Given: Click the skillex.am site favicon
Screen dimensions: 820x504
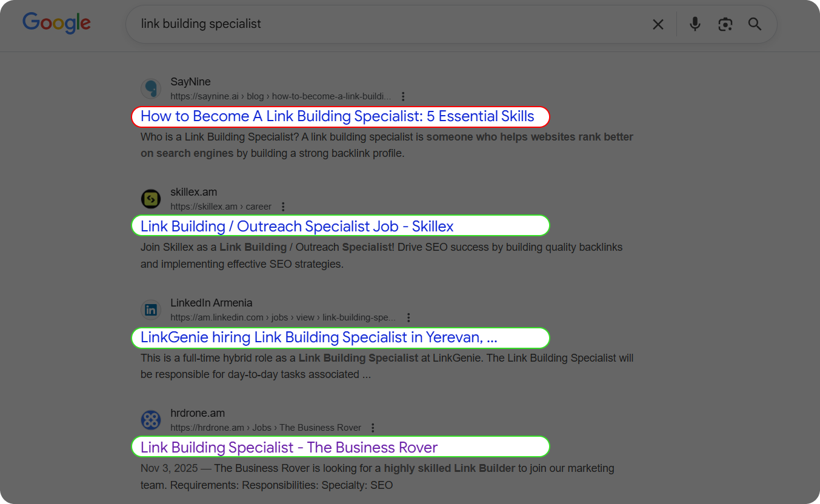Looking at the screenshot, I should coord(151,199).
